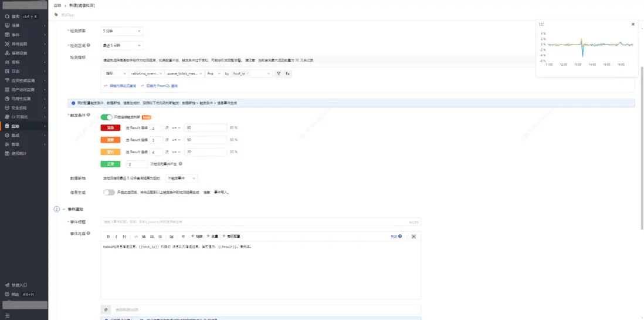Click threshold field showing 50
The width and height of the screenshot is (644, 320).
click(206, 140)
